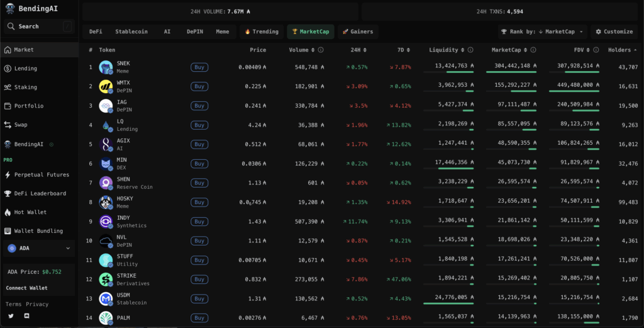Open the IAG token icon

coord(106,106)
